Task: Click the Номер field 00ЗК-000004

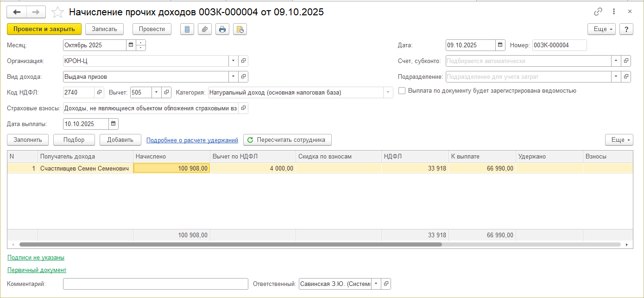Action: 560,45
